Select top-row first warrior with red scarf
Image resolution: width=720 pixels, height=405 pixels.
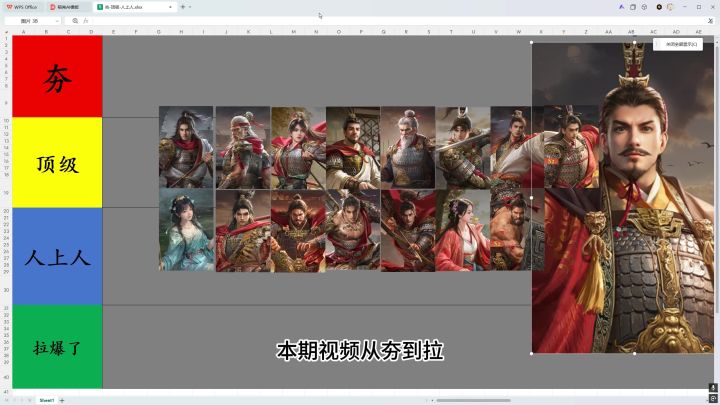[x=186, y=147]
